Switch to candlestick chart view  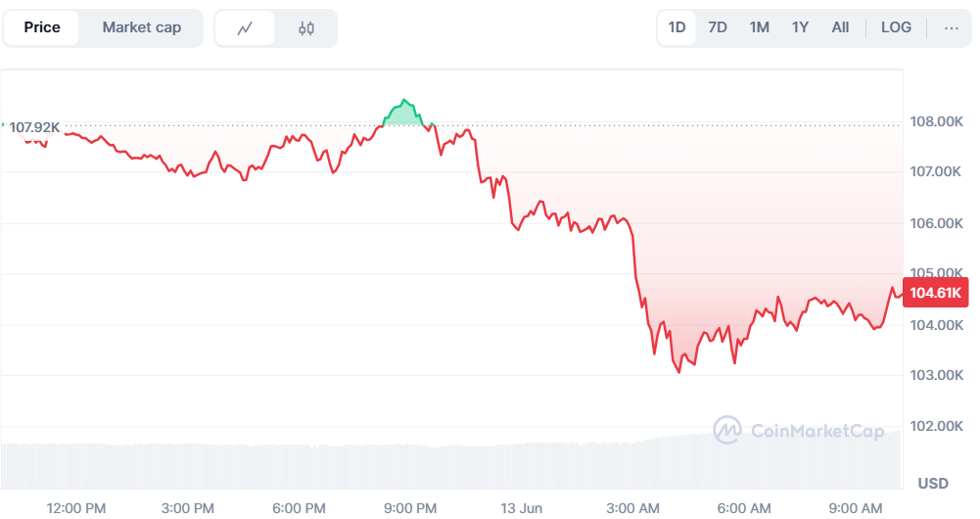pyautogui.click(x=306, y=28)
